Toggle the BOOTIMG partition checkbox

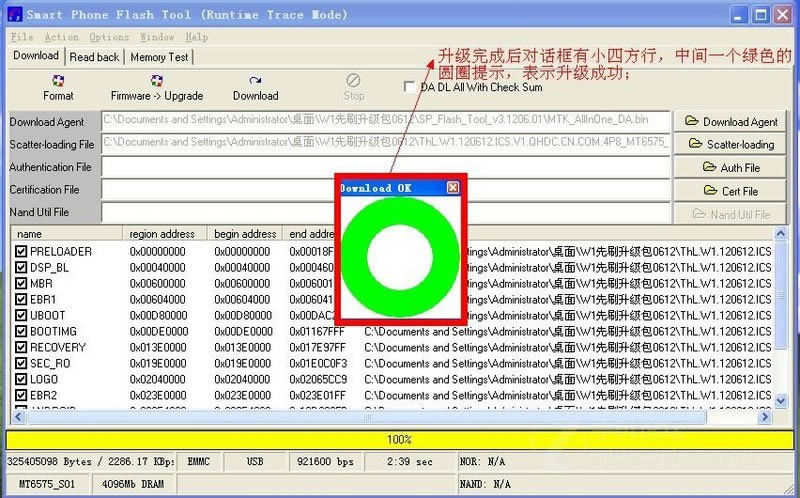tap(21, 332)
